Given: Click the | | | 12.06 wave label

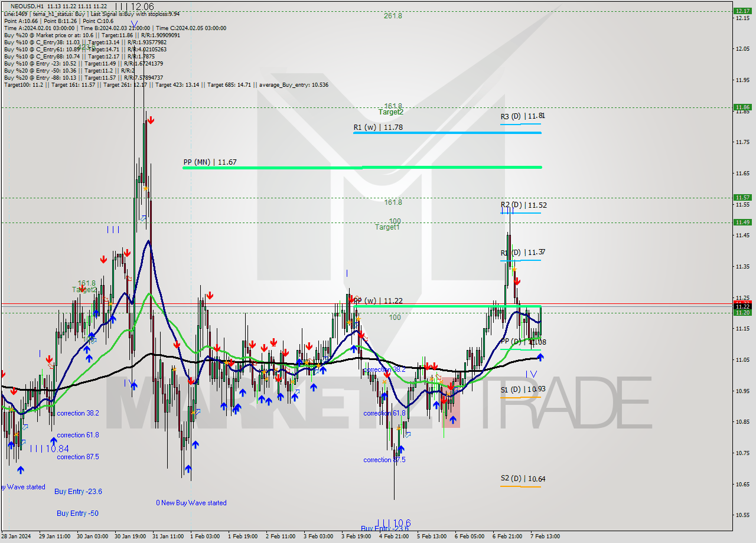Looking at the screenshot, I should (x=134, y=6).
